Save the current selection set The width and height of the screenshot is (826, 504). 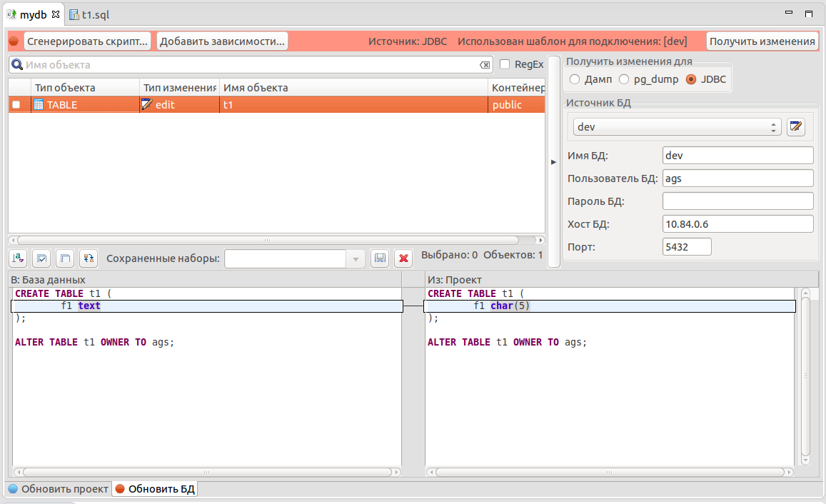(x=380, y=258)
